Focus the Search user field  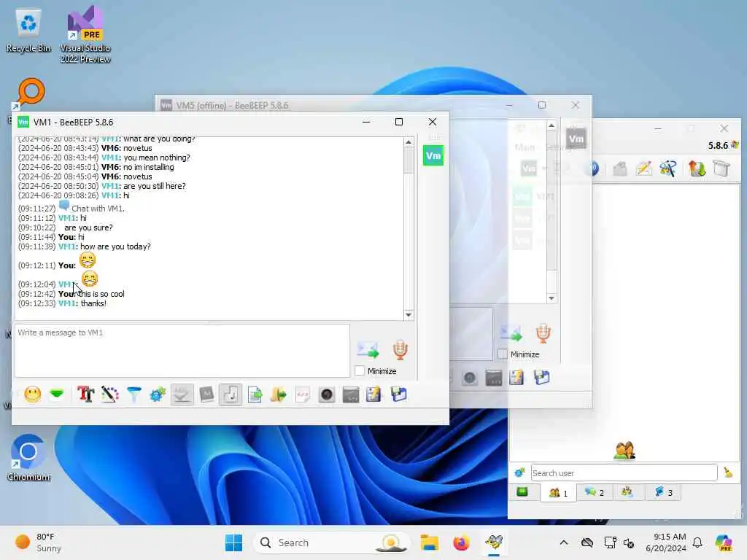click(624, 472)
